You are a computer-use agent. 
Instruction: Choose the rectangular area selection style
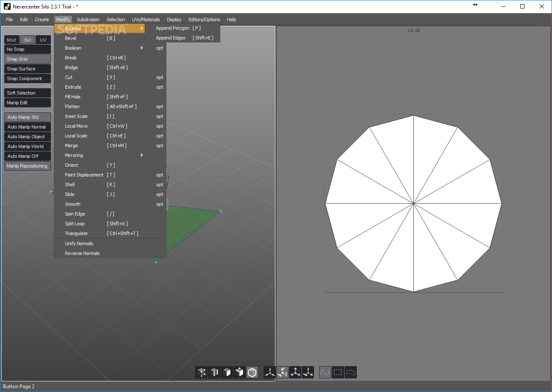click(x=338, y=372)
